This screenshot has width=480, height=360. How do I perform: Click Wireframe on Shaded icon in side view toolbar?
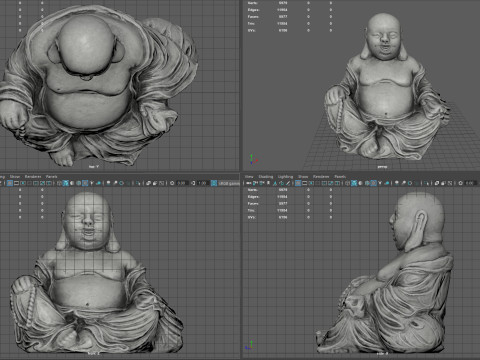[367, 183]
